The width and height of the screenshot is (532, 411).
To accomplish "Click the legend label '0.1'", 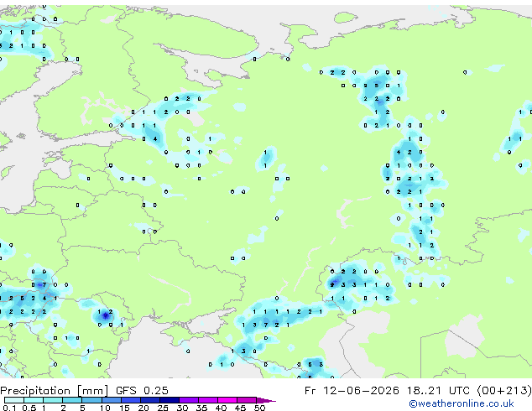I will tap(9, 408).
